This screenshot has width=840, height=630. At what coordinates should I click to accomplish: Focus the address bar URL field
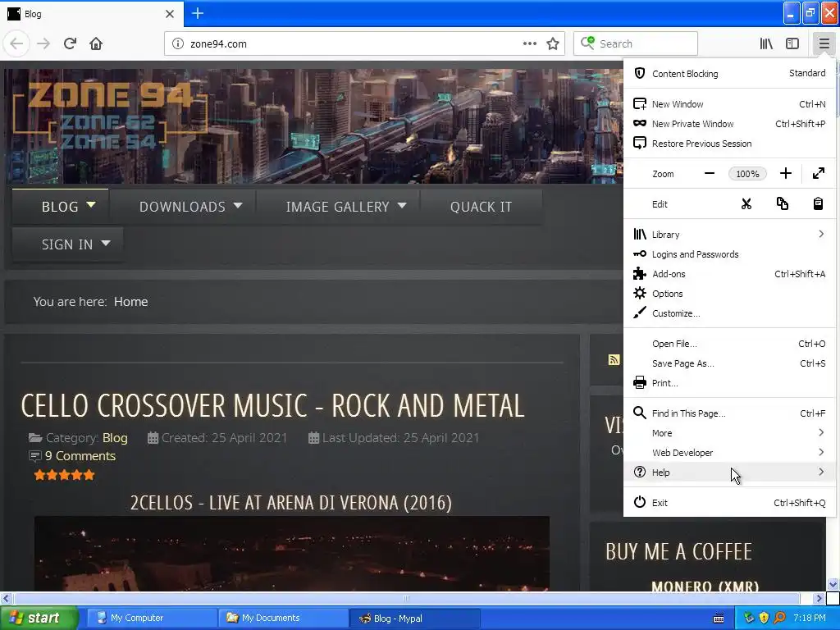point(354,43)
